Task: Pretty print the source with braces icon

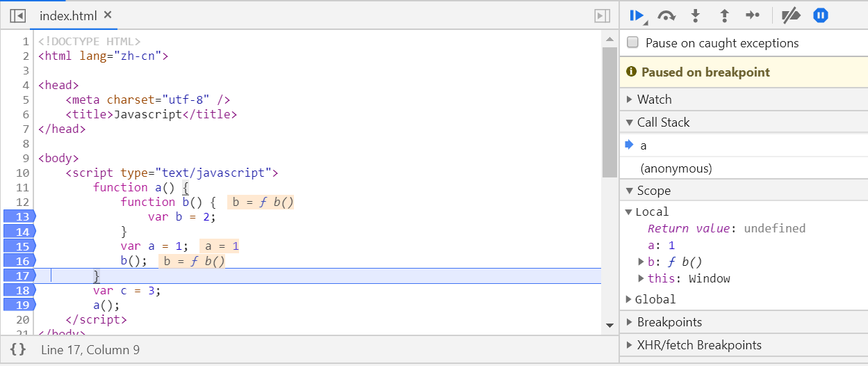Action: [18, 350]
